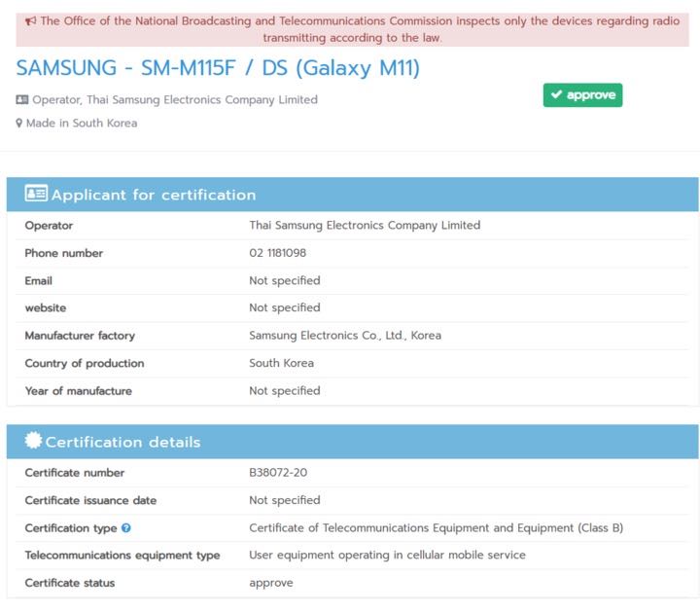This screenshot has width=700, height=612.
Task: Click the operator card icon under the title
Action: pos(21,99)
